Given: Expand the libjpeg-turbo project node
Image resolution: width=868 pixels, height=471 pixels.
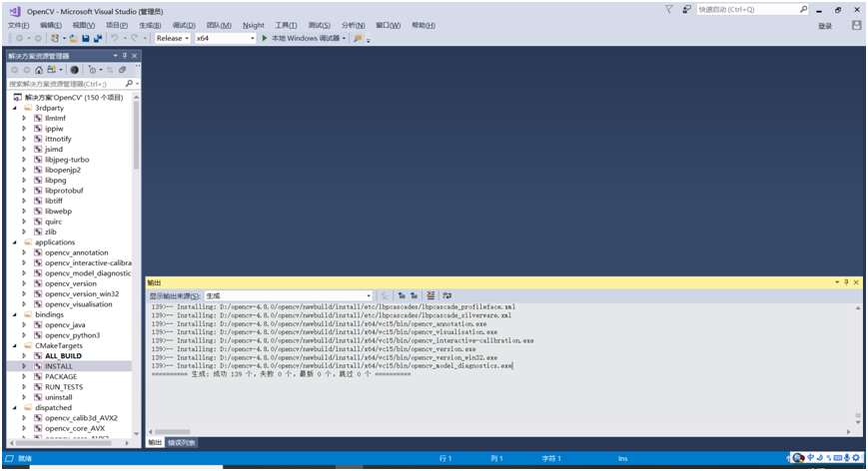Looking at the screenshot, I should point(24,160).
